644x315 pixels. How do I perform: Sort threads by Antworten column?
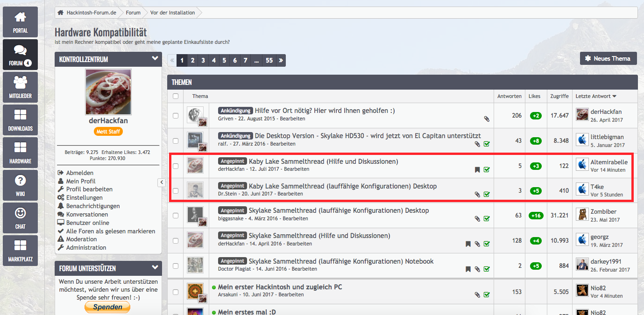click(510, 96)
